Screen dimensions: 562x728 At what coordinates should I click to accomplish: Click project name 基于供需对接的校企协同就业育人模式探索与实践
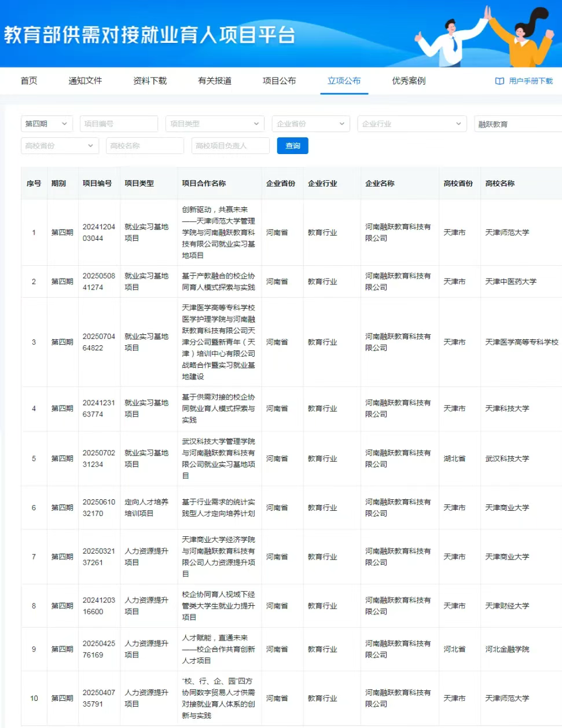[218, 408]
